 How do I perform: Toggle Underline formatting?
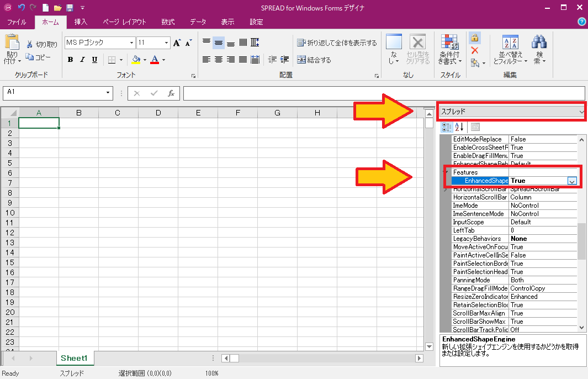(x=94, y=59)
